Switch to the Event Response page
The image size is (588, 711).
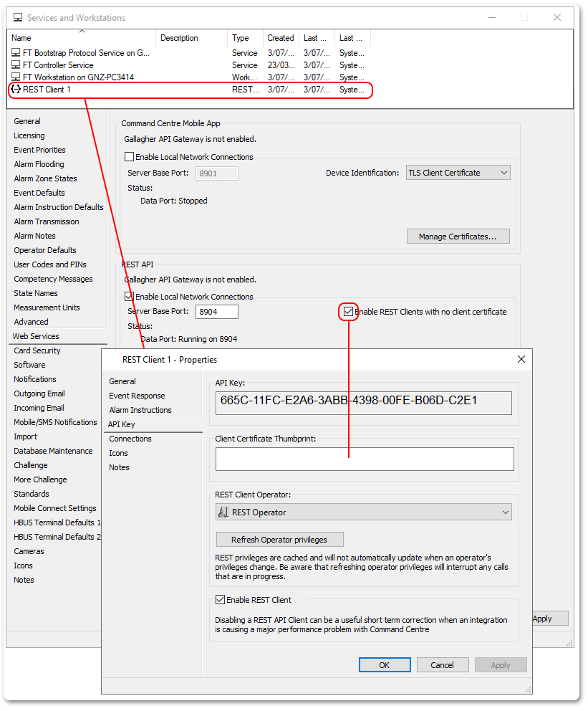pyautogui.click(x=137, y=396)
